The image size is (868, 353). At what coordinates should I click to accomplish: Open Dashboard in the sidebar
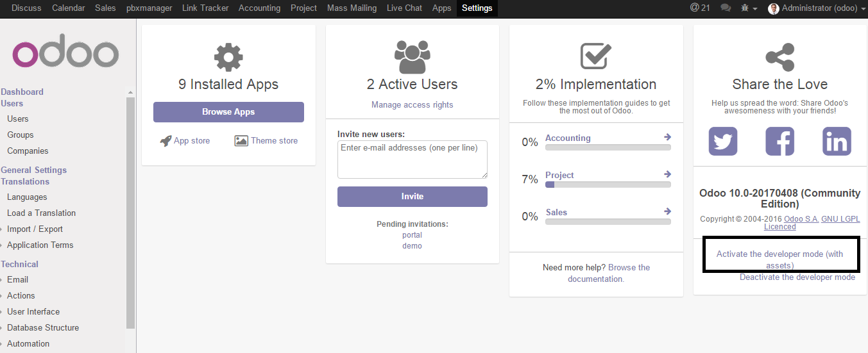pos(22,92)
